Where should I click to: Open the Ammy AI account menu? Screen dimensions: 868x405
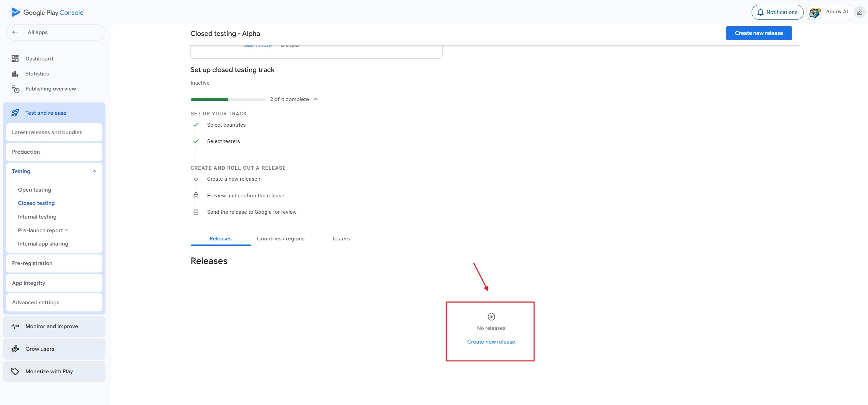(x=829, y=12)
